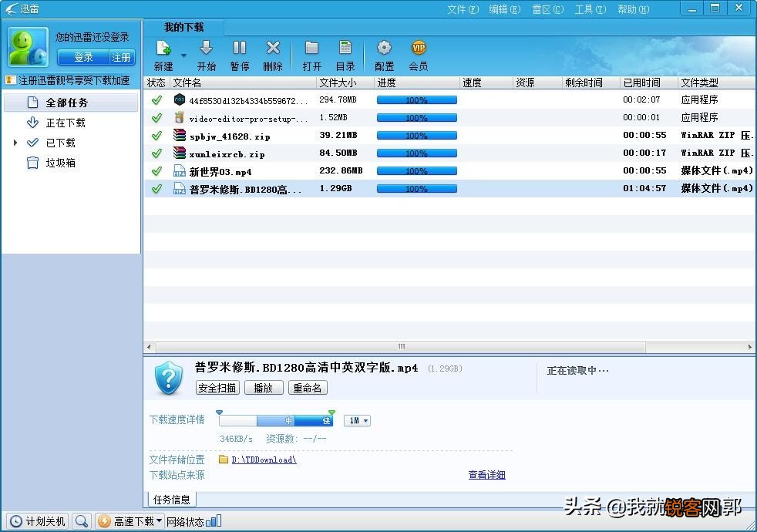757x532 pixels.
Task: Click the 删除 delete icon
Action: [273, 49]
